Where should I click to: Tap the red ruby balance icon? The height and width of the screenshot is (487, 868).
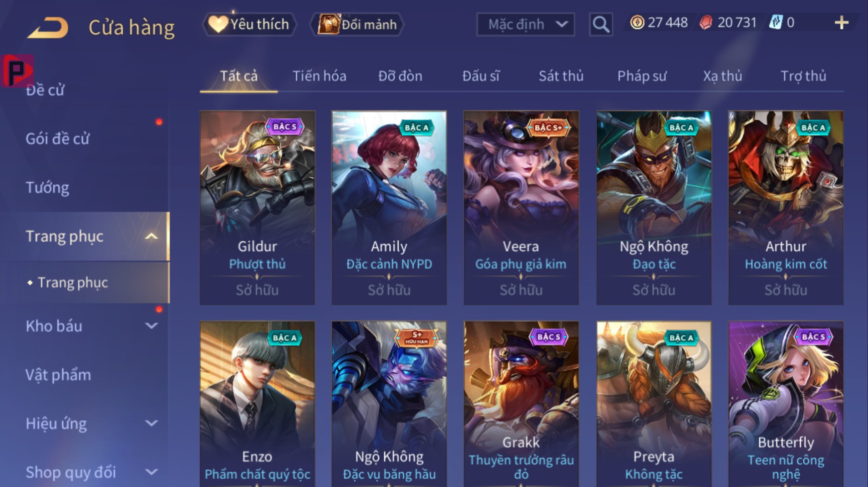click(x=706, y=22)
